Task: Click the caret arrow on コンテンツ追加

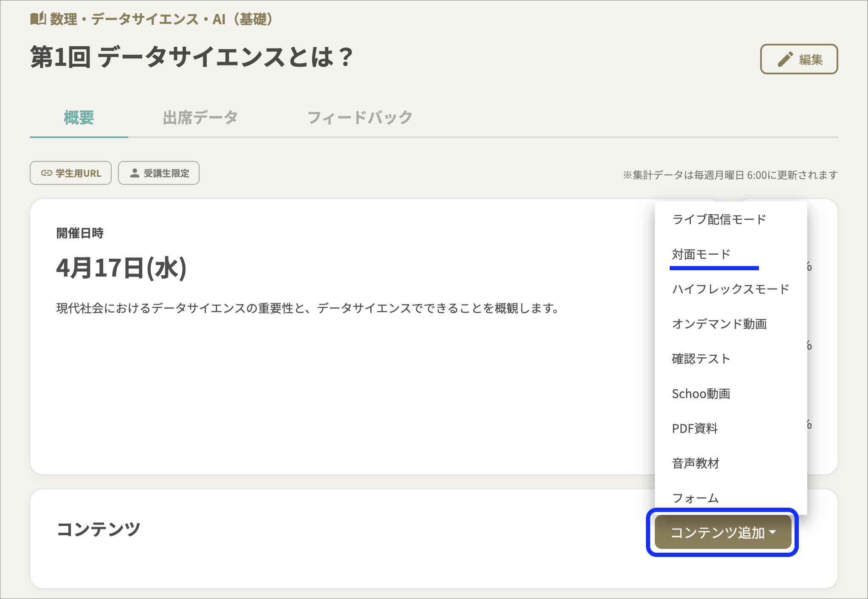Action: [x=772, y=532]
